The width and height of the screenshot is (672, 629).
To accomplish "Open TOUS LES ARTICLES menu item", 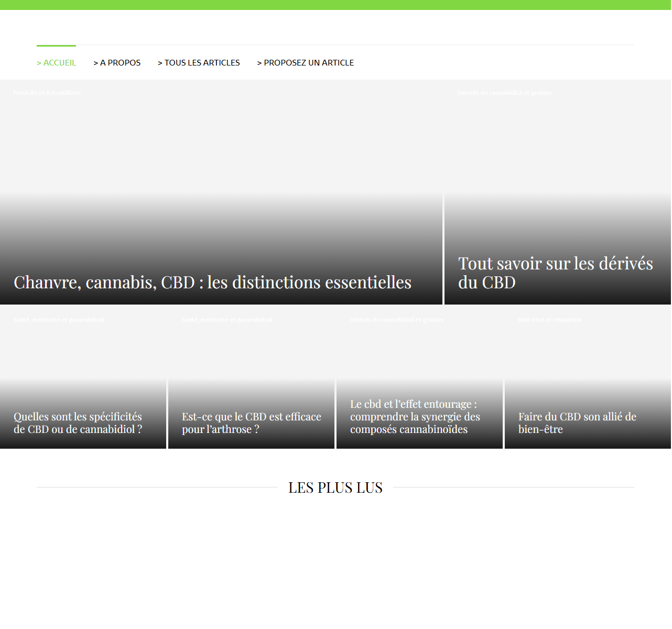I will click(199, 63).
